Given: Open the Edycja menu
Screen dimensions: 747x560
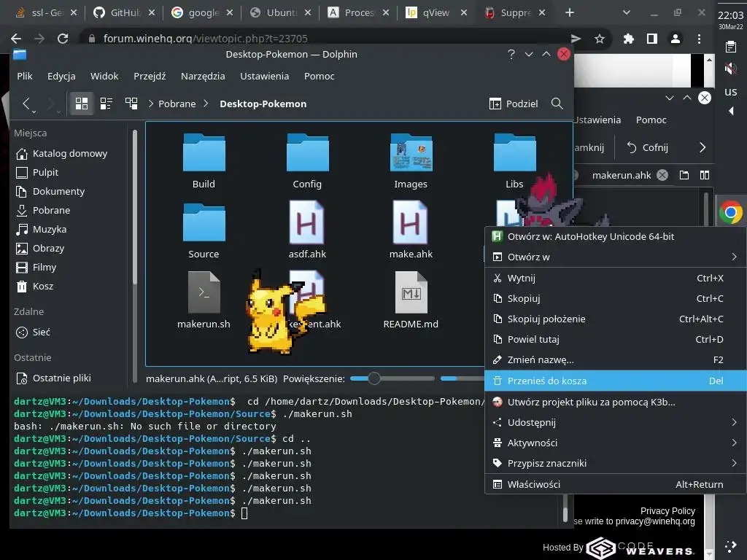Looking at the screenshot, I should [61, 76].
